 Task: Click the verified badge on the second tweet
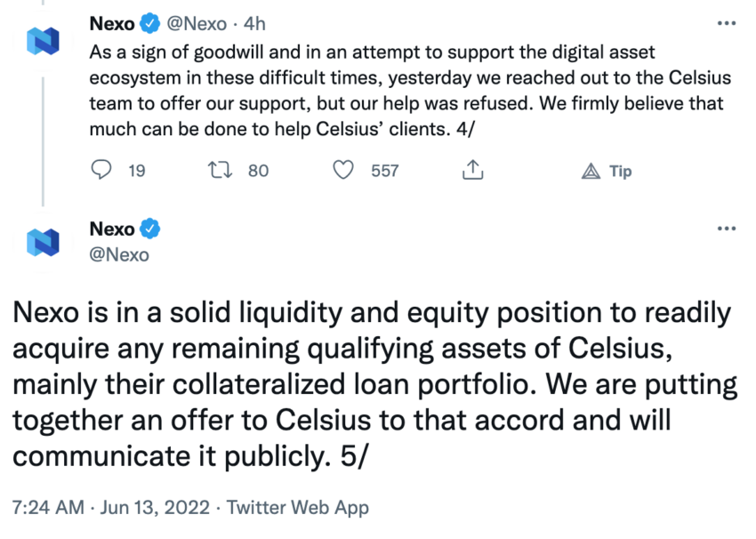pyautogui.click(x=151, y=229)
